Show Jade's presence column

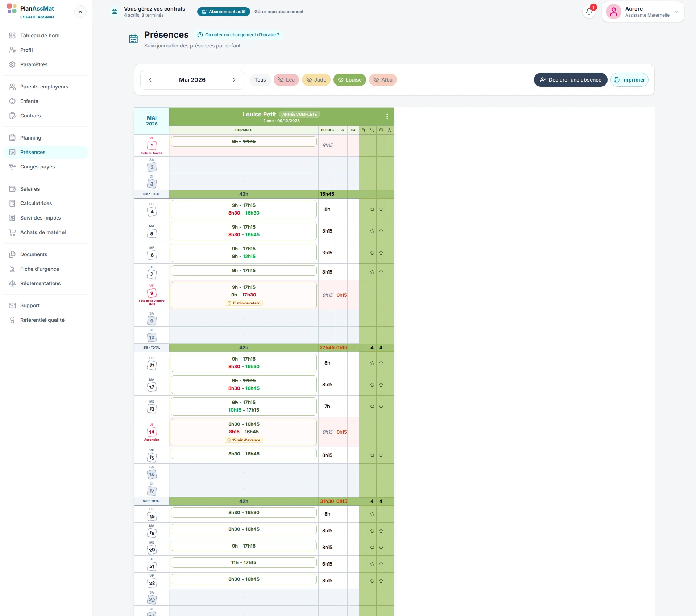pyautogui.click(x=316, y=80)
